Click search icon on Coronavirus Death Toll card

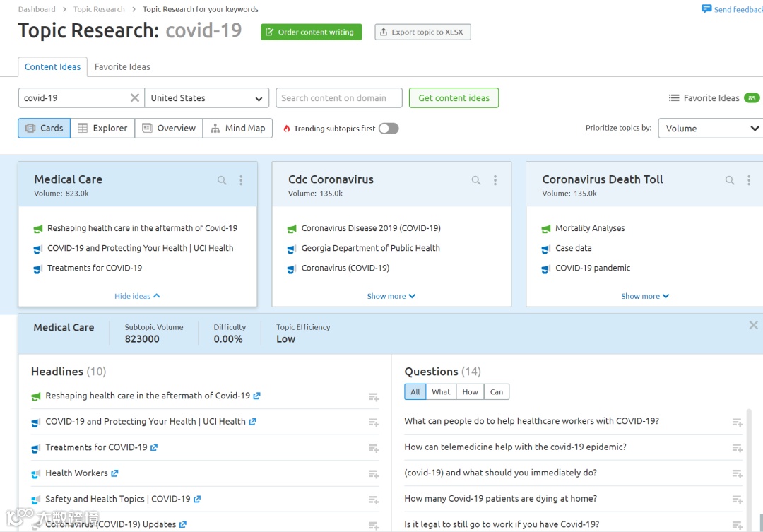tap(730, 181)
